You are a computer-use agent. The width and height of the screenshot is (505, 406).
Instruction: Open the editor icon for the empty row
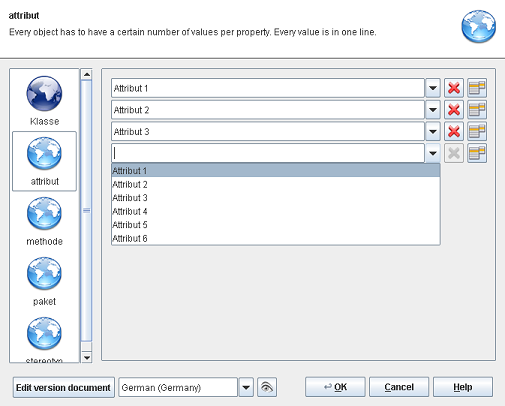[477, 153]
